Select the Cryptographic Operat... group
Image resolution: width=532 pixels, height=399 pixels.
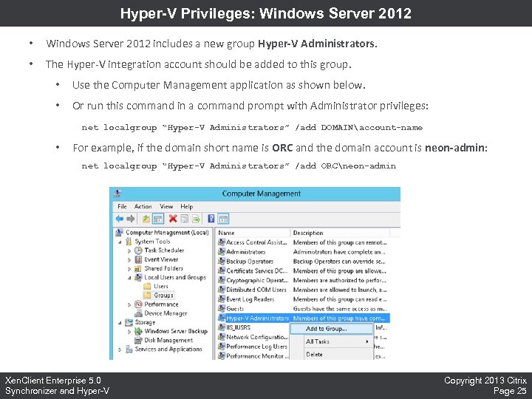pyautogui.click(x=304, y=280)
